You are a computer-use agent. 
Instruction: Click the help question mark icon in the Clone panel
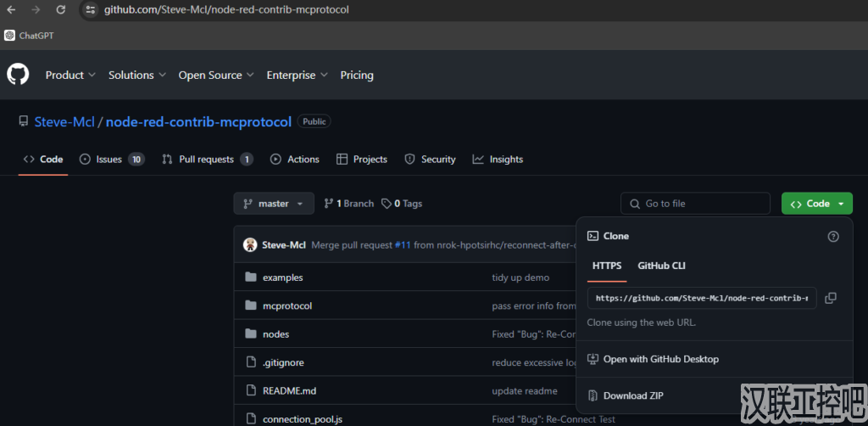point(833,237)
